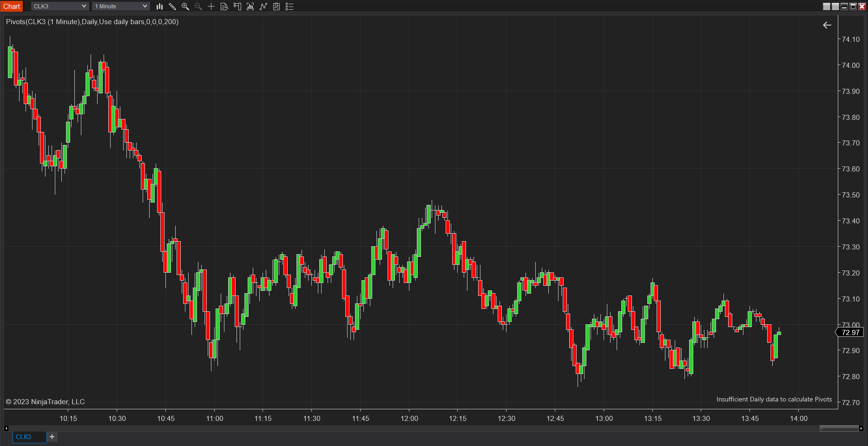Click the 12:00 time axis label
Screen dimensions: 868x446
409,419
